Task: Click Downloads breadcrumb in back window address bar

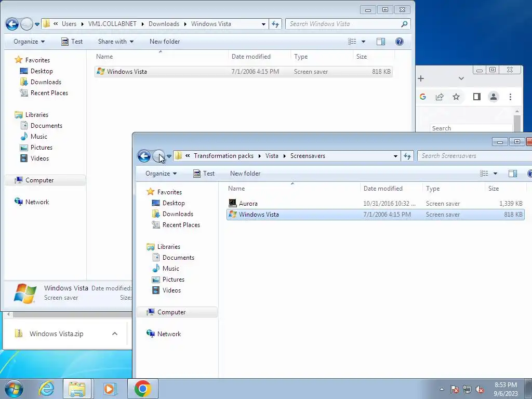Action: click(x=164, y=24)
